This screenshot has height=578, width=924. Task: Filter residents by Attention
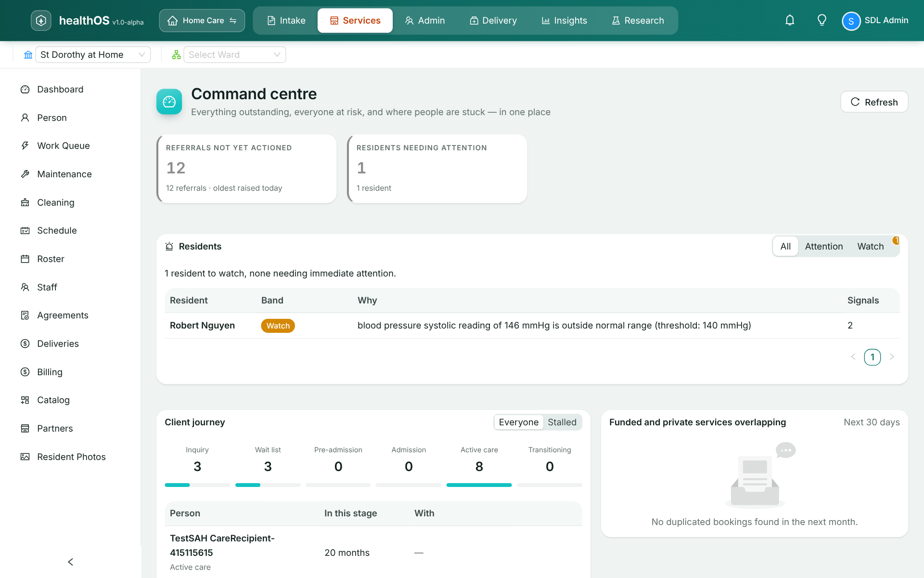pyautogui.click(x=823, y=246)
